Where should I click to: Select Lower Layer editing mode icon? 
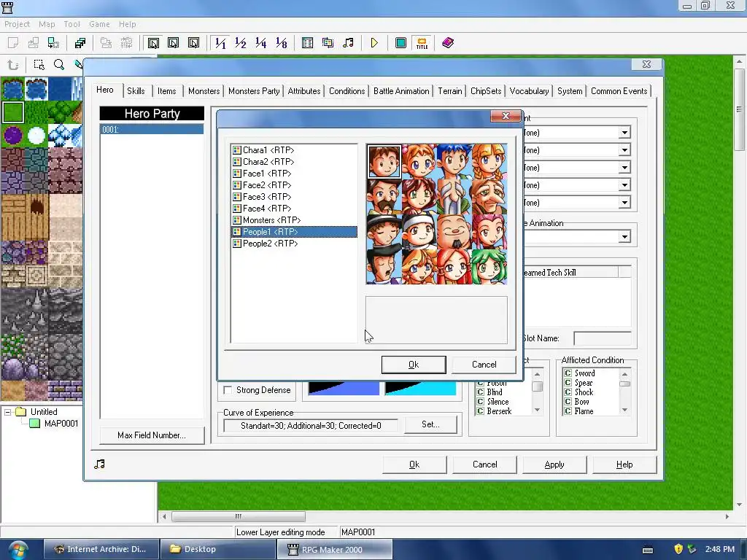tap(153, 43)
